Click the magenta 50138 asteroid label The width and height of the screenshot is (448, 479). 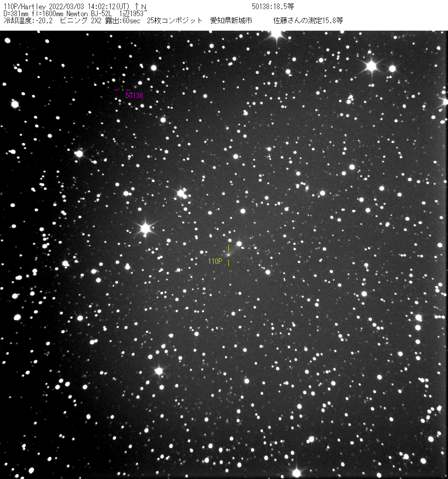pos(134,95)
